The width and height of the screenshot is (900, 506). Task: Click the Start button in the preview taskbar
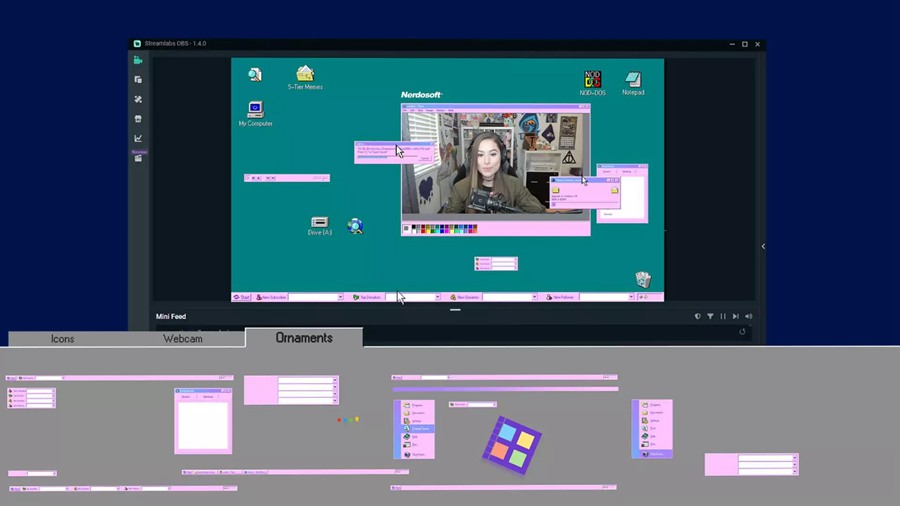tap(241, 297)
